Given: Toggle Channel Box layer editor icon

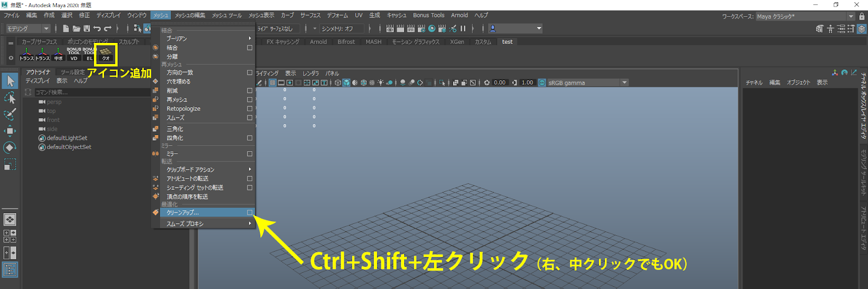Looking at the screenshot, I should coord(861,29).
